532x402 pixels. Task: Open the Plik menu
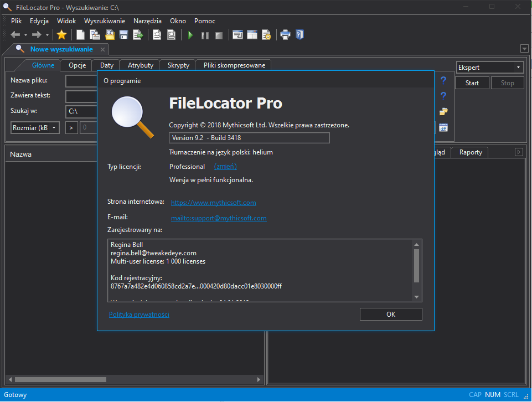pyautogui.click(x=16, y=21)
